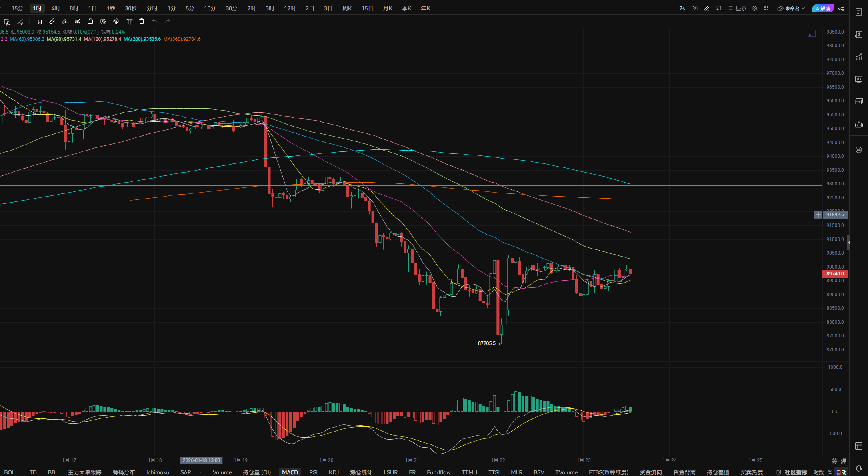The height and width of the screenshot is (476, 868).
Task: Toggle the 对数 log scale option
Action: point(818,472)
